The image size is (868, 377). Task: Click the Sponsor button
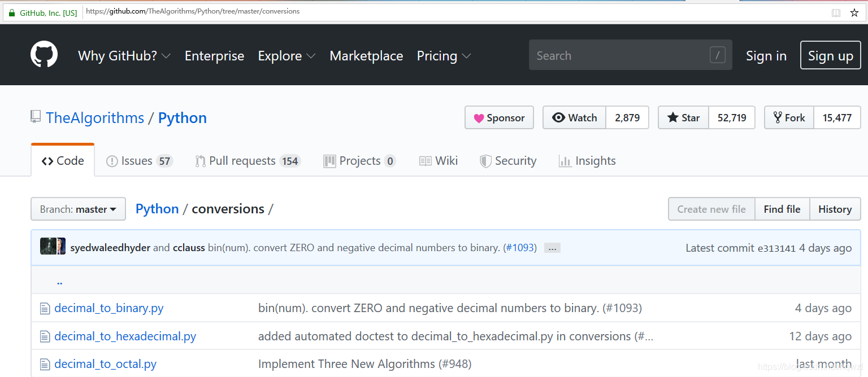point(499,117)
